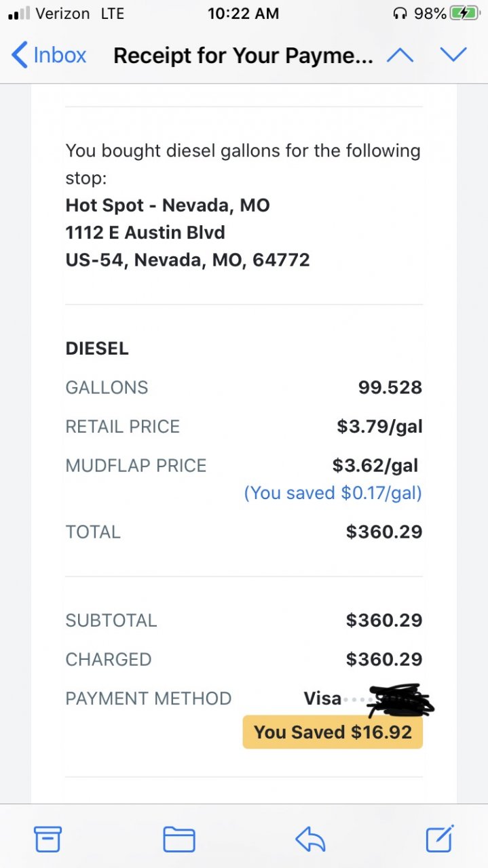Tap the 1112 E Austin Blvd address
The width and height of the screenshot is (488, 868).
coord(145,233)
